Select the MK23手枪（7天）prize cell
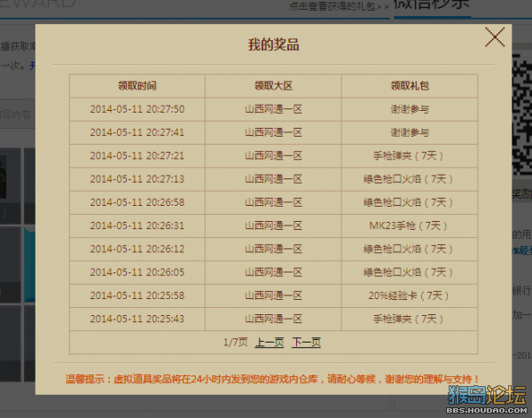This screenshot has height=418, width=532. (408, 225)
